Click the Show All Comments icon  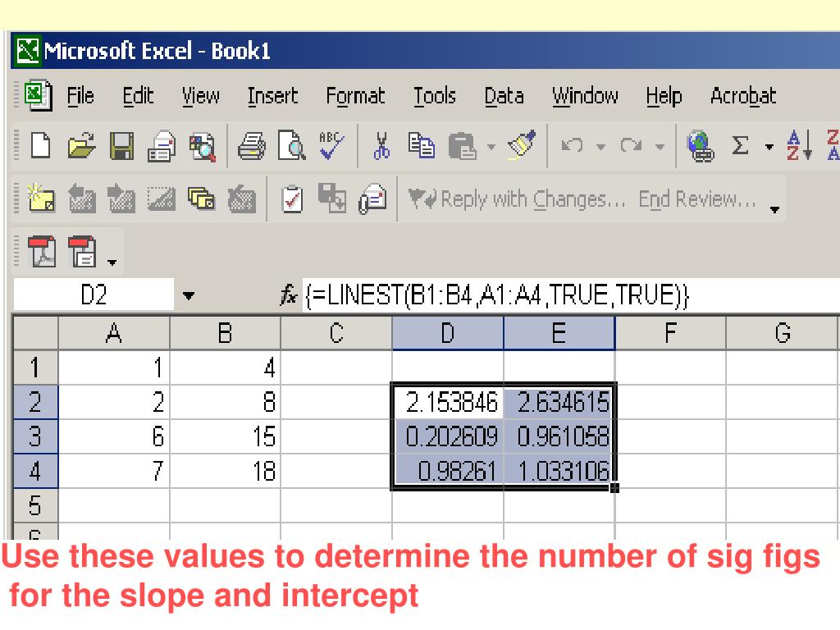pos(202,199)
